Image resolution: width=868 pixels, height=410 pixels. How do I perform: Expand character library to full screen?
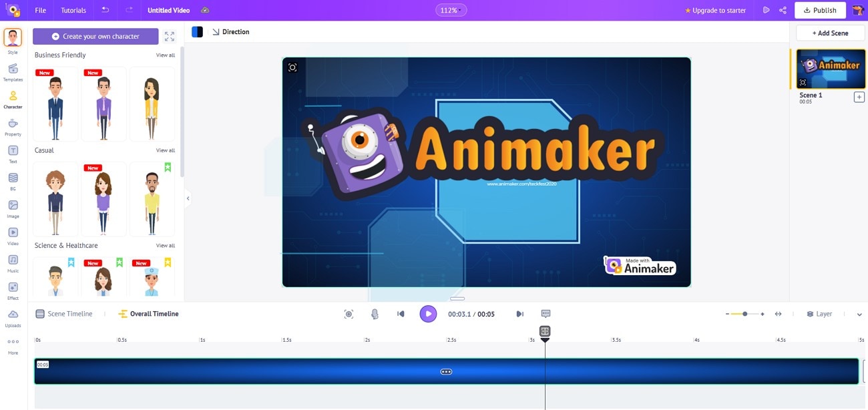pos(170,36)
